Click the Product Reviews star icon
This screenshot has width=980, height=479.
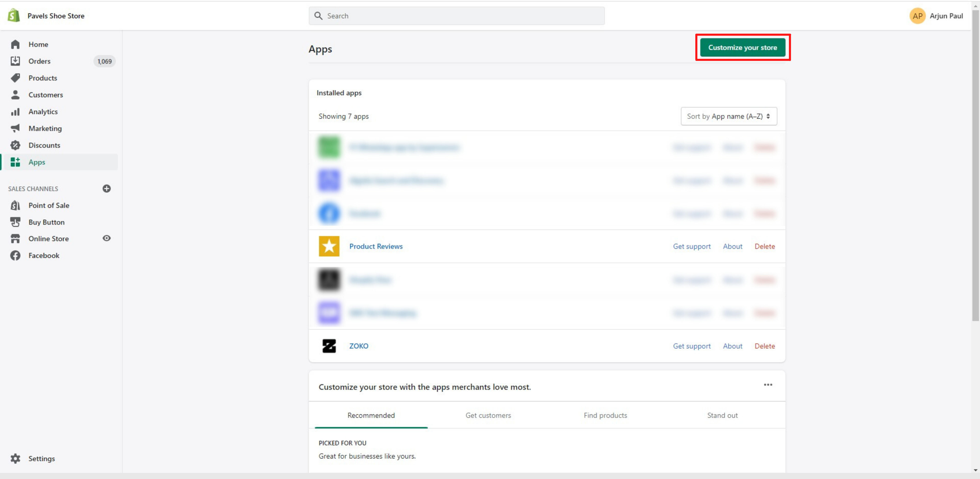coord(329,246)
